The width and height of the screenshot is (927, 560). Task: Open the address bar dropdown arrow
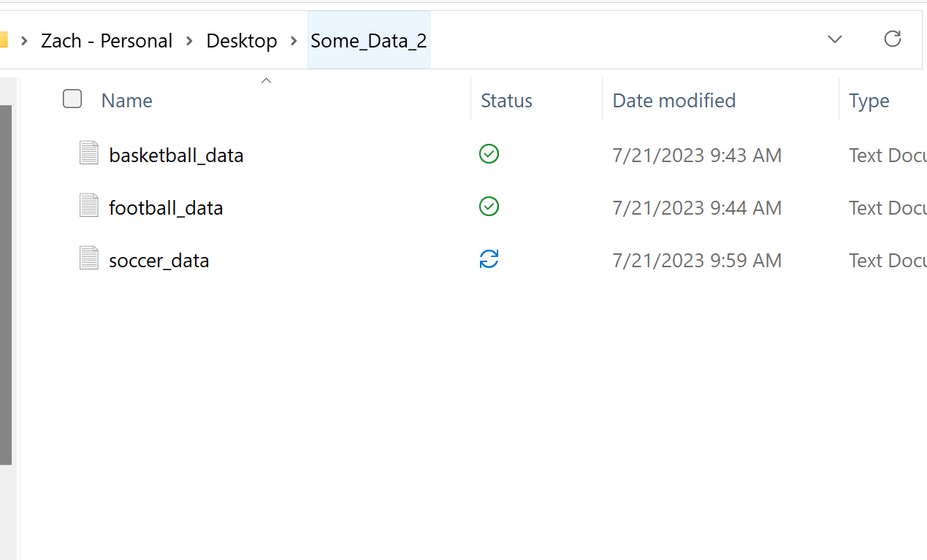click(835, 40)
